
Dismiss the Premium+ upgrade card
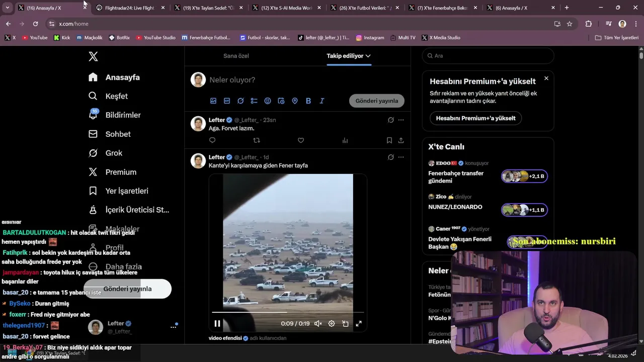click(546, 78)
